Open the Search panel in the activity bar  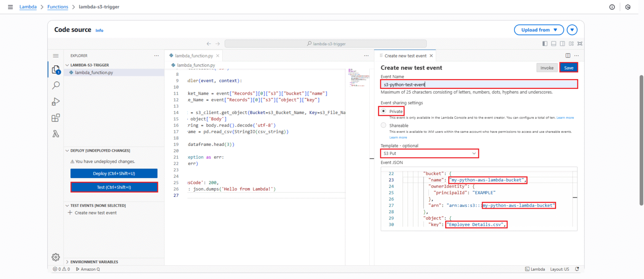56,85
